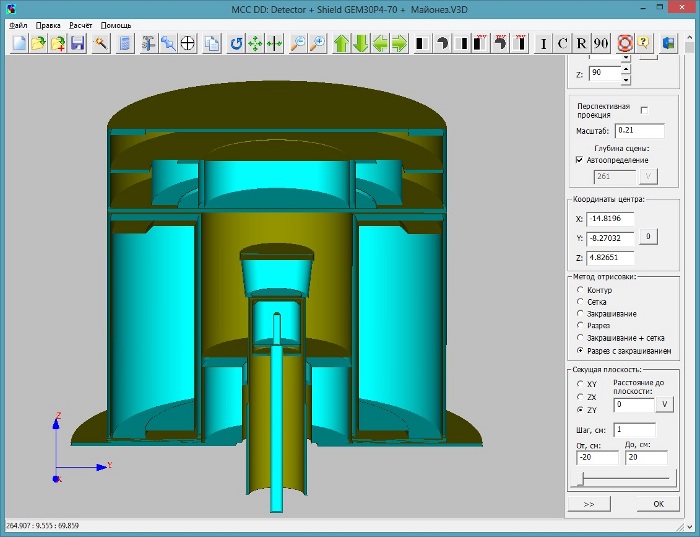
Task: Click the От, см field showing -20
Action: click(597, 458)
